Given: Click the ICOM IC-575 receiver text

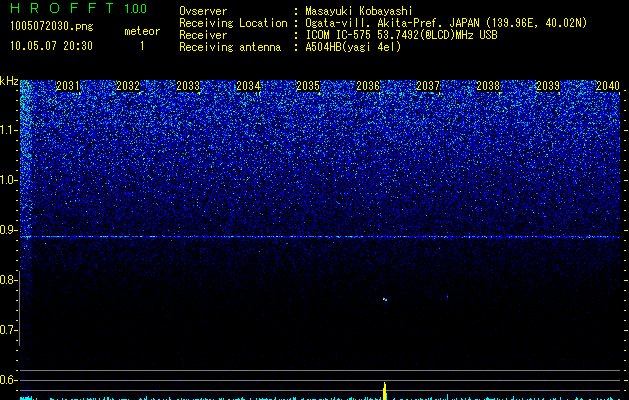Looking at the screenshot, I should coord(401,35).
